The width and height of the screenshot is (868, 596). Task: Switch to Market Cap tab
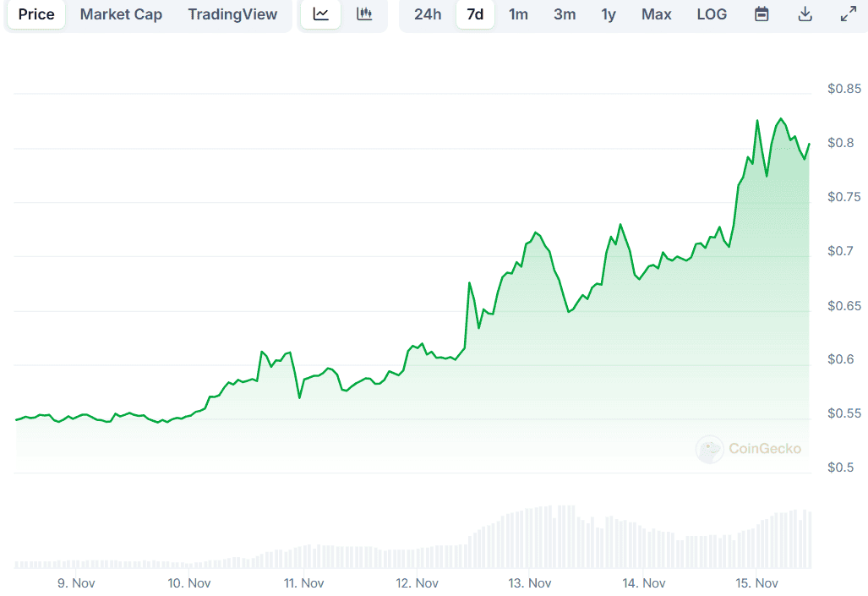(x=121, y=14)
